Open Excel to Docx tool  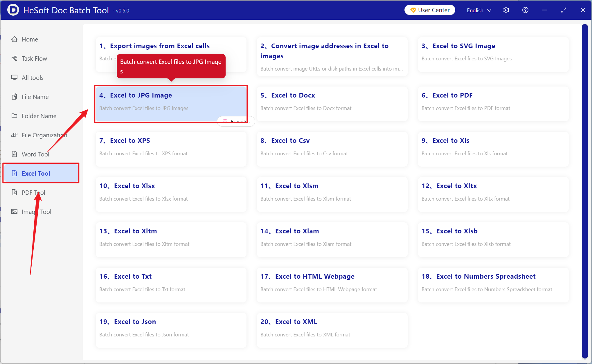coord(332,104)
